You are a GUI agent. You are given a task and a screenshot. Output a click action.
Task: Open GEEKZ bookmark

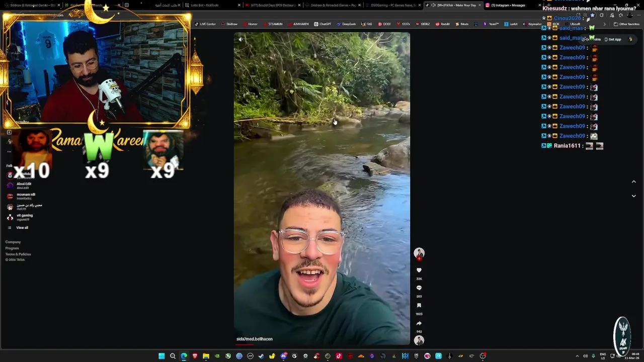point(423,24)
